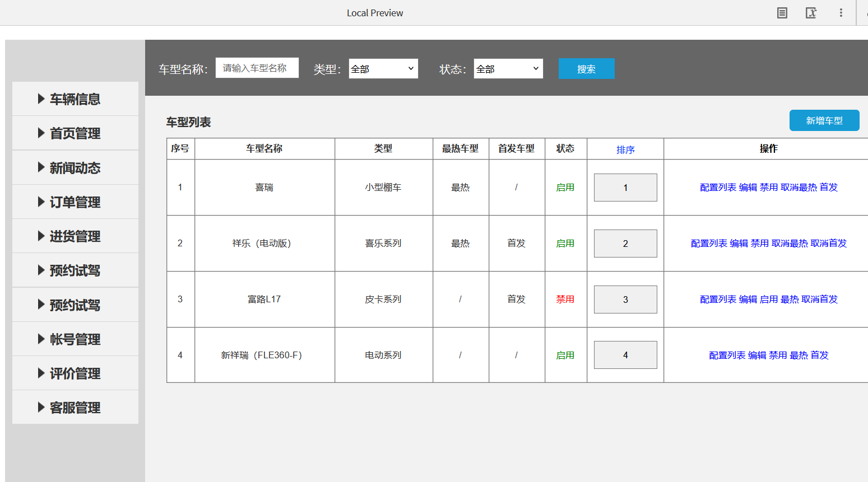Open the 状态 dropdown
Screen dimensions: 868x482
coord(508,68)
